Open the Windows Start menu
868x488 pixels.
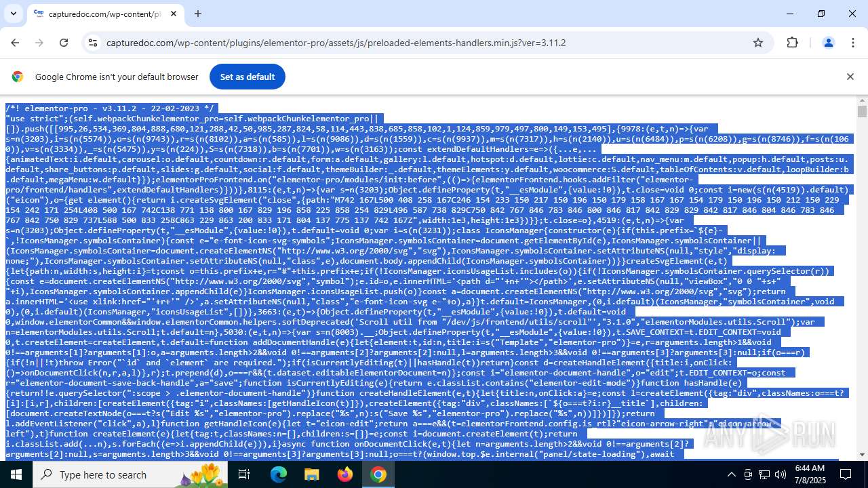[16, 474]
